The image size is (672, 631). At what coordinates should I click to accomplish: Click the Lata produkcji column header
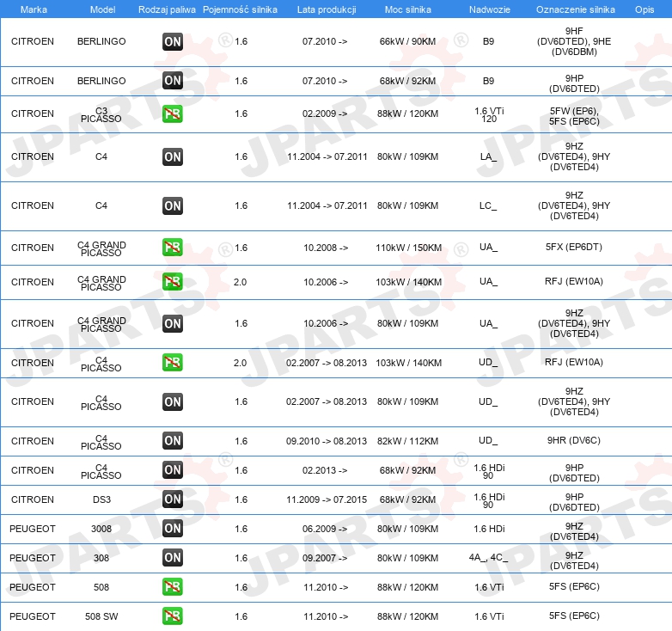pos(327,9)
